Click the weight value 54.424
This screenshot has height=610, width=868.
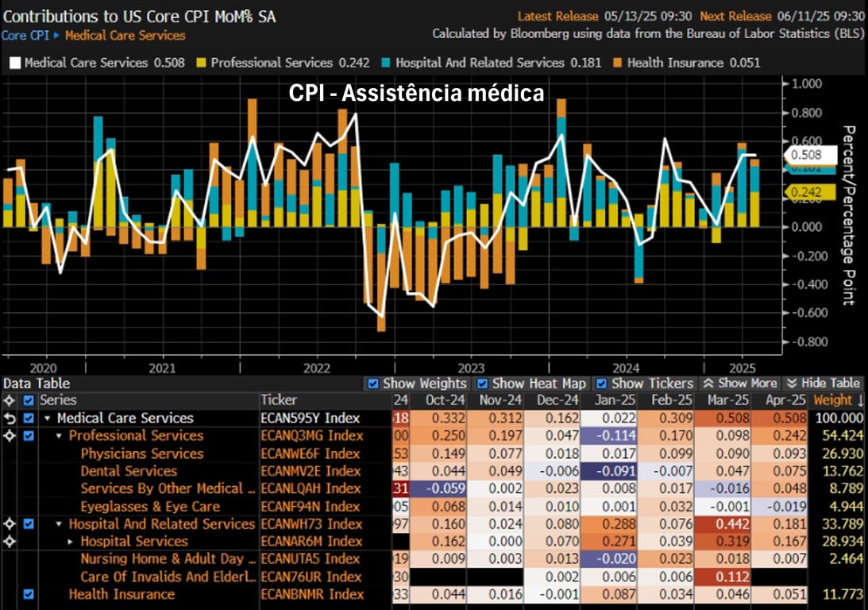(x=842, y=435)
